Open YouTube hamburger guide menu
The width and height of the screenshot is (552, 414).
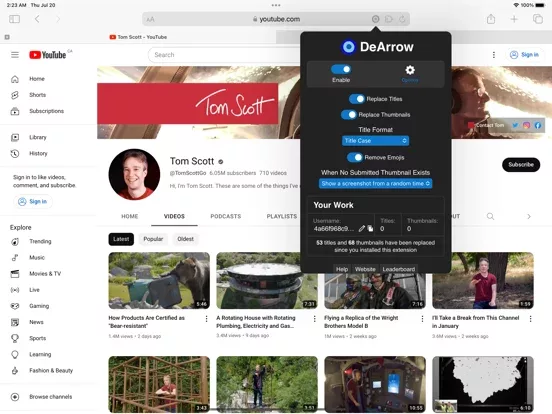click(x=15, y=55)
